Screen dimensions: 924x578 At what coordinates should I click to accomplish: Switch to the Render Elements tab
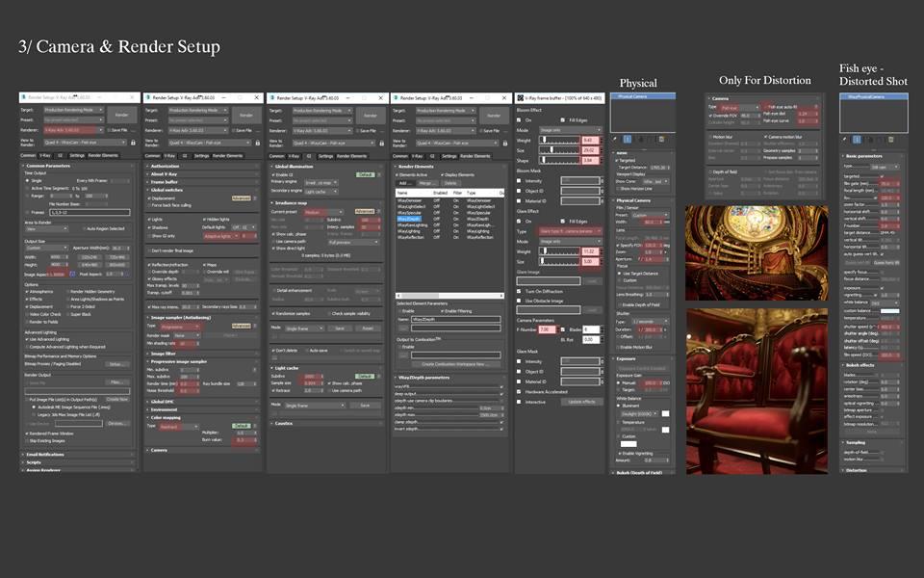tap(476, 156)
